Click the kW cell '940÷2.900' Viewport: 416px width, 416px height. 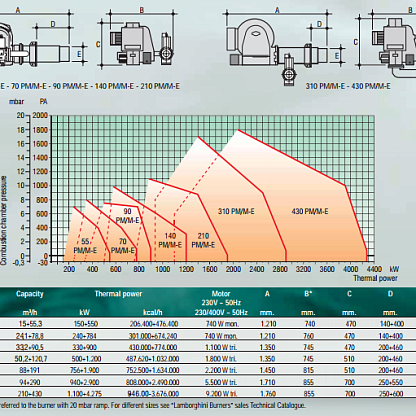point(84,382)
